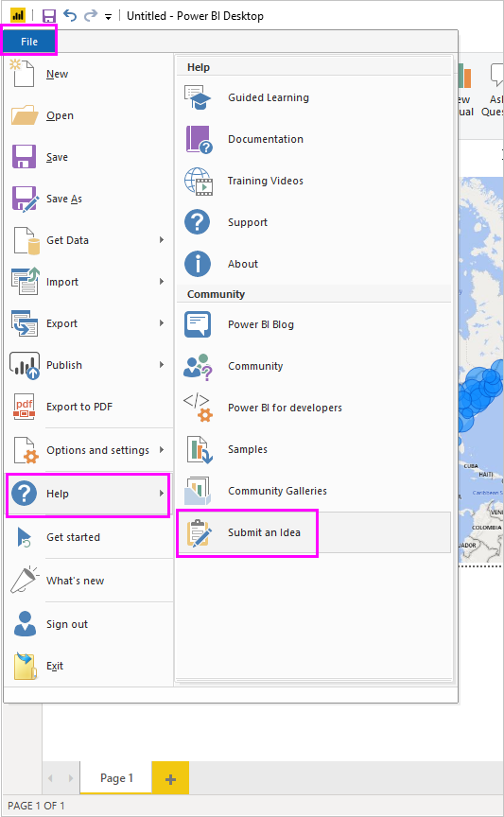Click the Save disk icon in title bar
The image size is (504, 817).
tap(48, 16)
